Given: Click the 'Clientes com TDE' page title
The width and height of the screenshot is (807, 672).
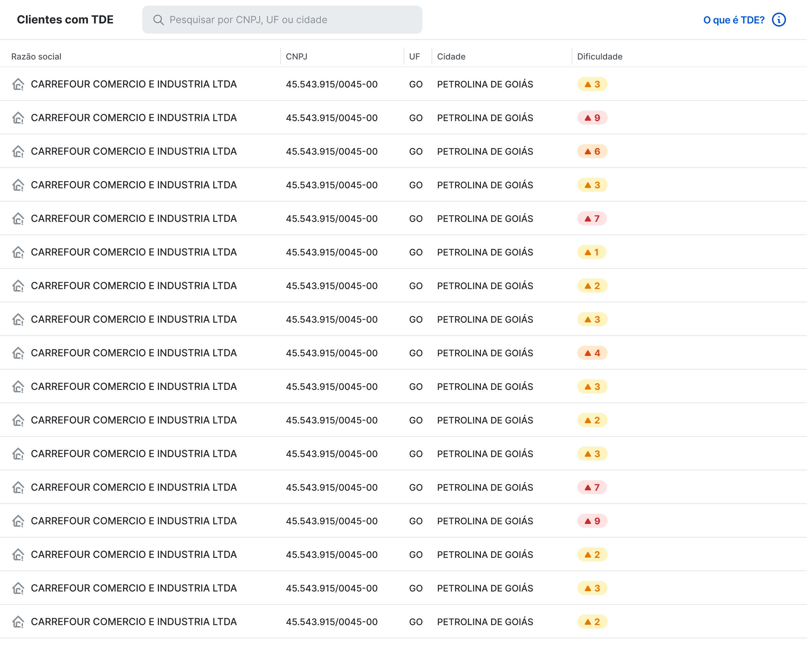Looking at the screenshot, I should [x=65, y=20].
